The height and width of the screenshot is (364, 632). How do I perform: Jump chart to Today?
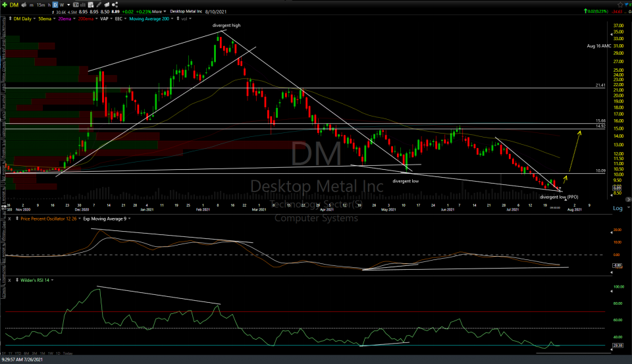(68, 353)
